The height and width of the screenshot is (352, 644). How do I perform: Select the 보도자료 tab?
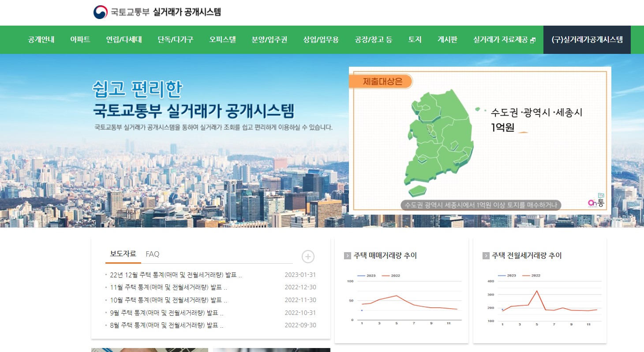124,254
